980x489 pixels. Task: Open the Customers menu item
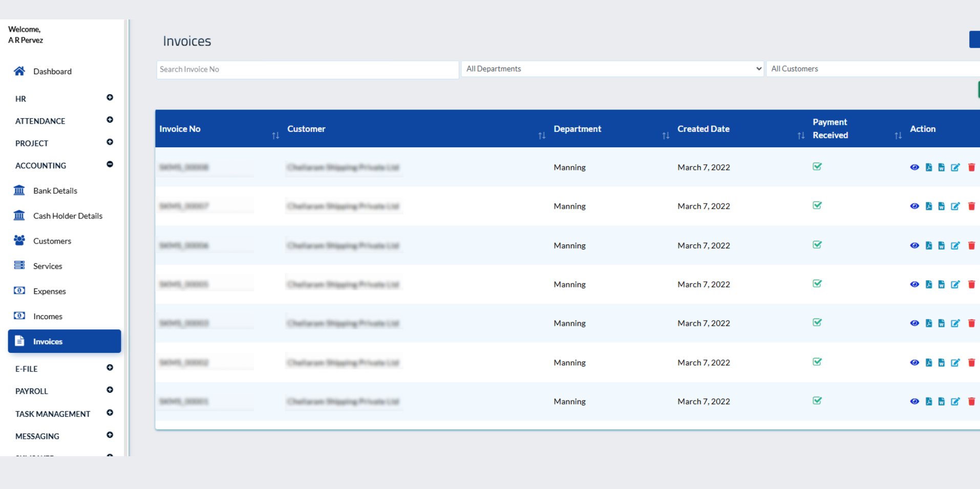click(52, 241)
